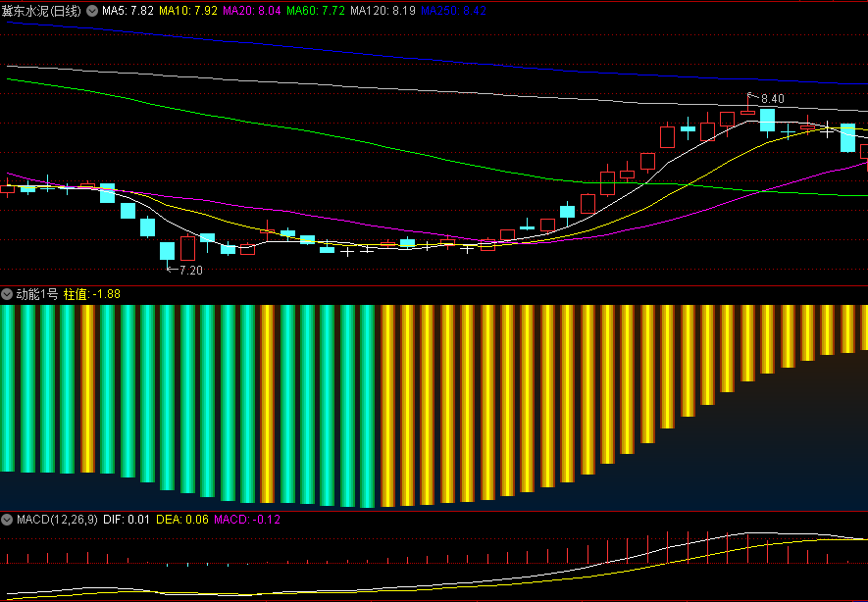
Task: Select the MACD(12,26,9) indicator name
Action: [x=57, y=520]
